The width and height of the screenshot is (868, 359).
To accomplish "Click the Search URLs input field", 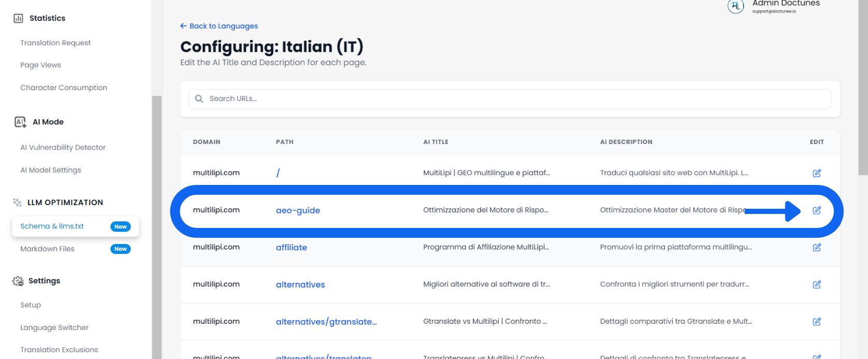I will click(x=510, y=98).
